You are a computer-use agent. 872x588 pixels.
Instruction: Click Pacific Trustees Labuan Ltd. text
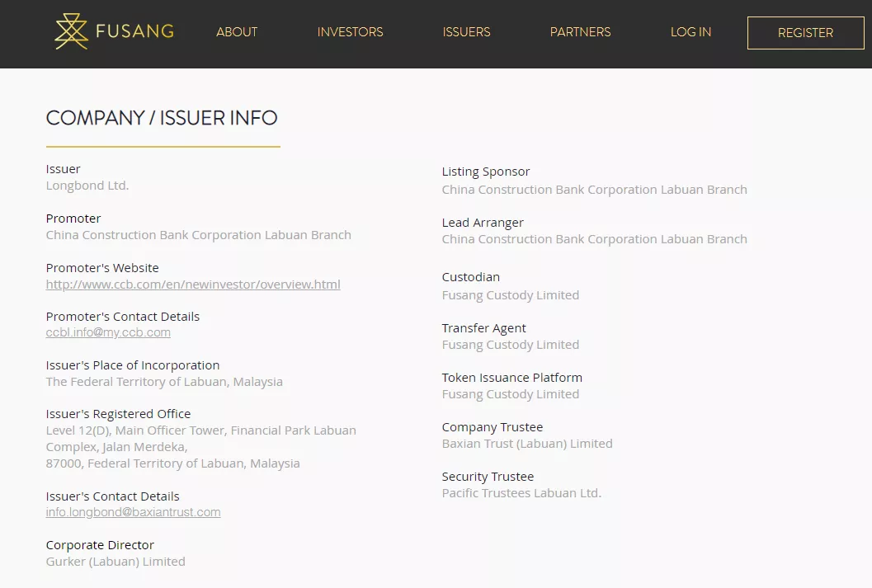pos(521,493)
